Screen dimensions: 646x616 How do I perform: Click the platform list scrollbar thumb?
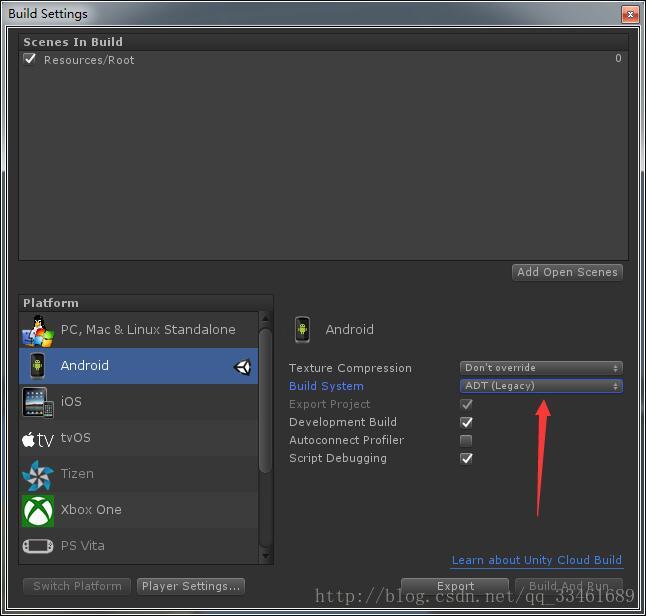point(265,401)
